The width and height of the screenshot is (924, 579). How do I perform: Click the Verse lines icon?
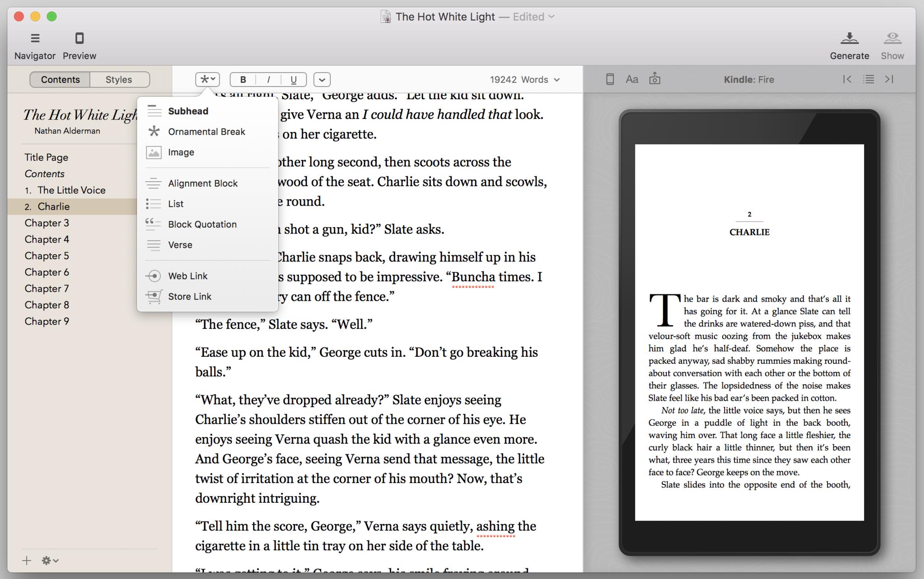click(x=154, y=245)
